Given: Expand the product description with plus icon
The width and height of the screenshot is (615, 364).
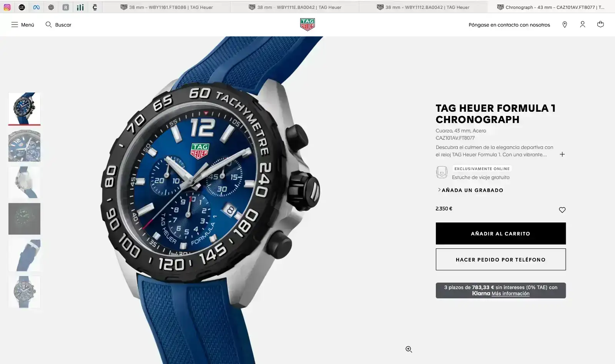Looking at the screenshot, I should click(562, 154).
